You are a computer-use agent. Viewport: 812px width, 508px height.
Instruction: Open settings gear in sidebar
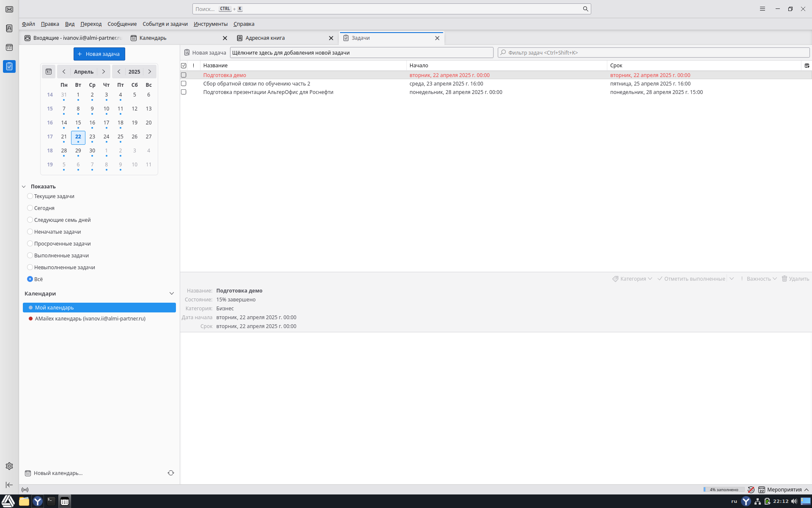[x=9, y=466]
